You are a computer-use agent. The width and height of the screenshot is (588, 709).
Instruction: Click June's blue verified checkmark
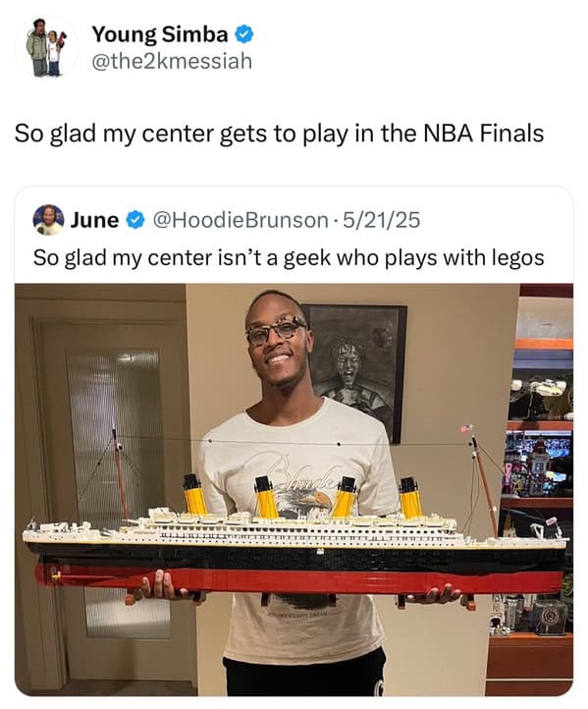tap(135, 220)
